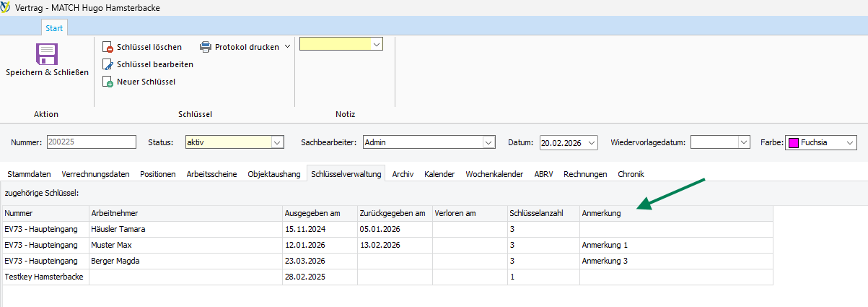This screenshot has width=868, height=307.
Task: Click the Neuer Schlüssel plus icon
Action: coord(108,82)
